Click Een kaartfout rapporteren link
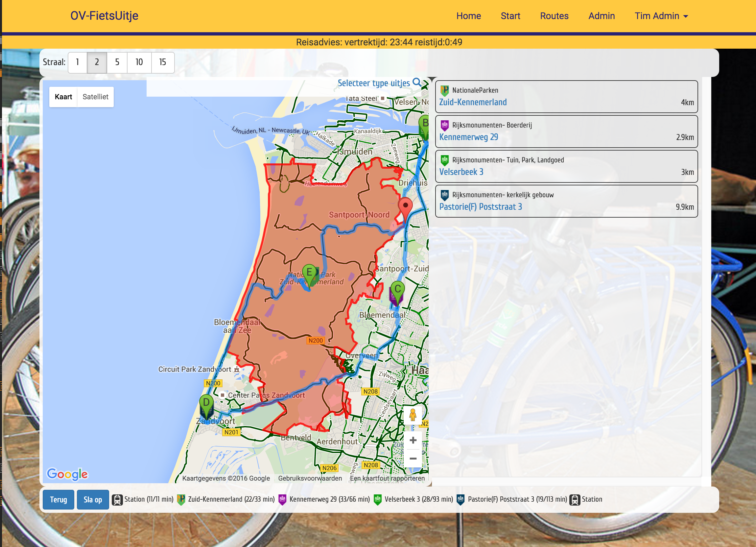 (387, 478)
